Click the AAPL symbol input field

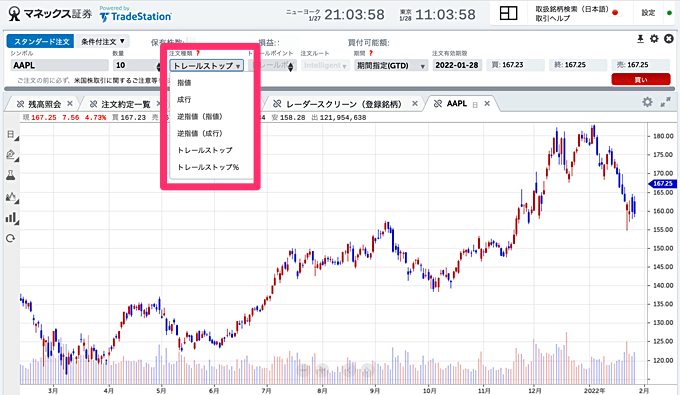(x=59, y=65)
